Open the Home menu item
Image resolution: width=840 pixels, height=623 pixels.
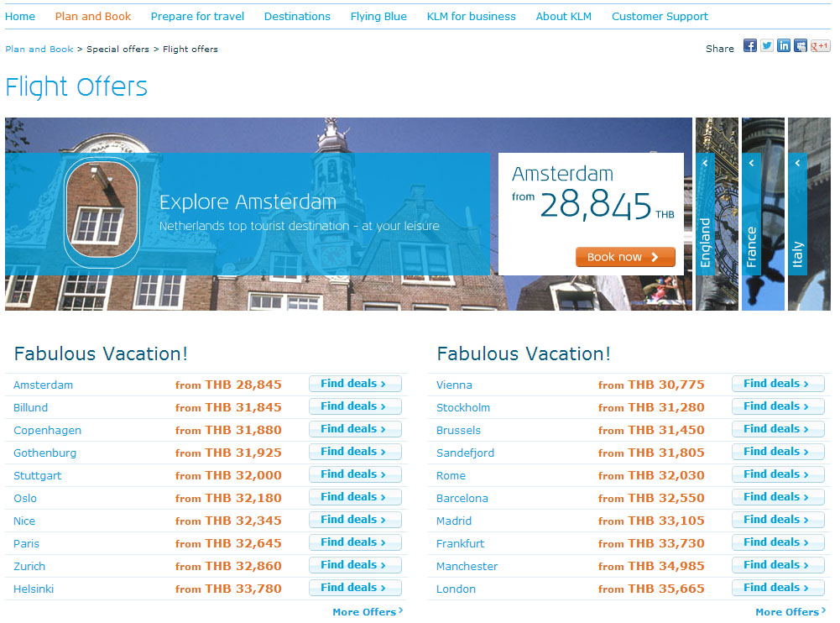(20, 17)
